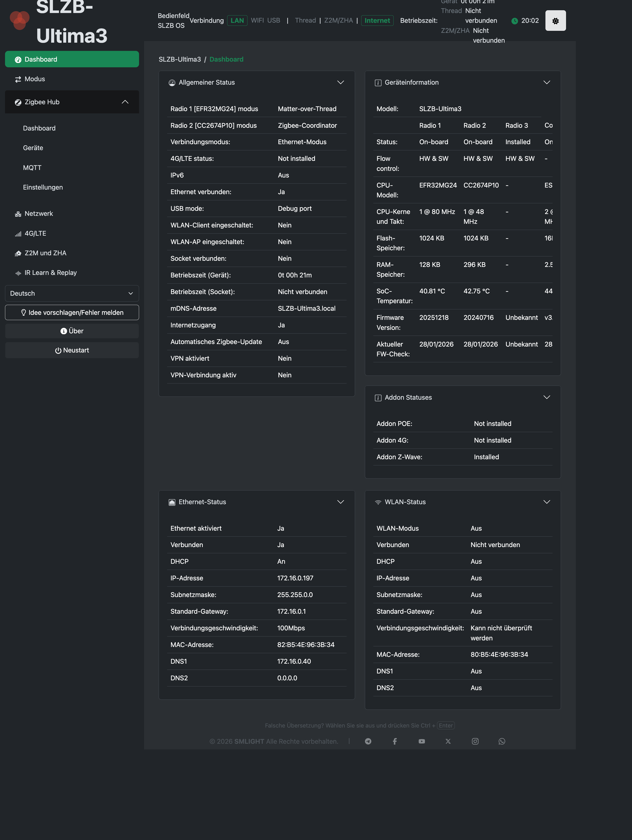632x840 pixels.
Task: Click the Neustart button
Action: pyautogui.click(x=72, y=350)
